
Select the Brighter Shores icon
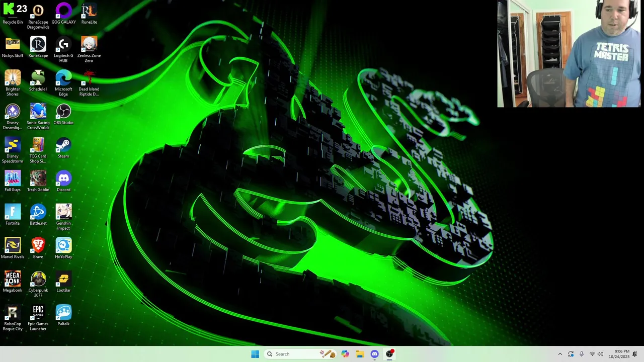[x=13, y=83]
